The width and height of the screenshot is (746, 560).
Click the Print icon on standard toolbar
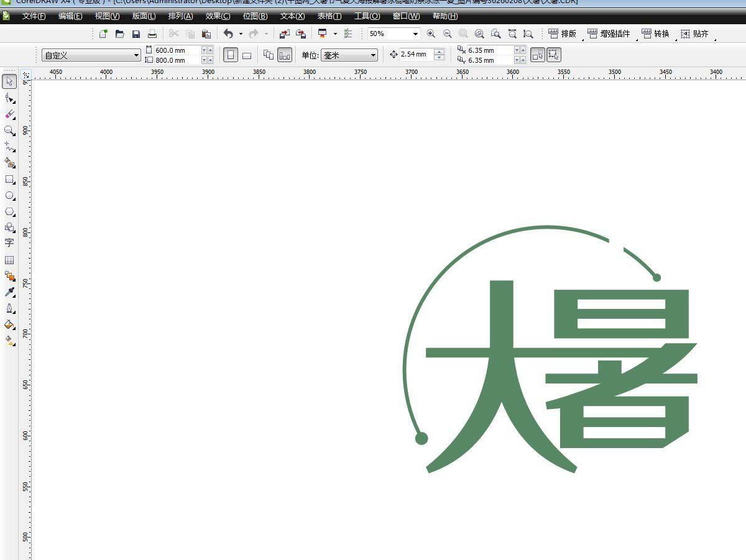pyautogui.click(x=152, y=34)
